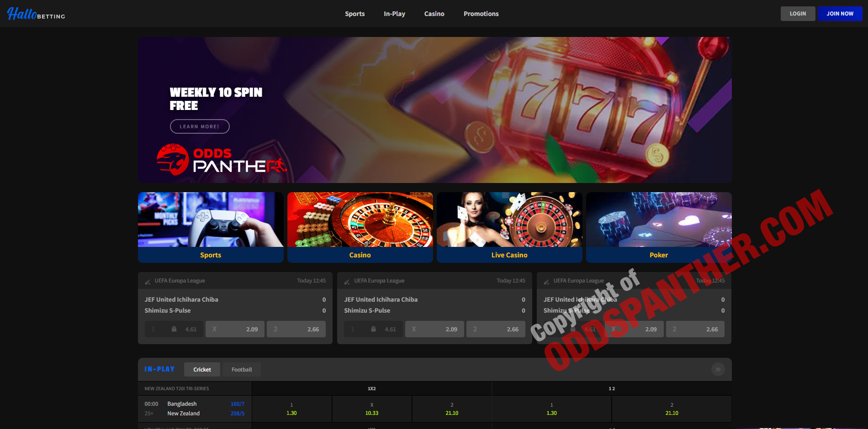
Task: Open the Promotions menu item
Action: click(x=481, y=14)
